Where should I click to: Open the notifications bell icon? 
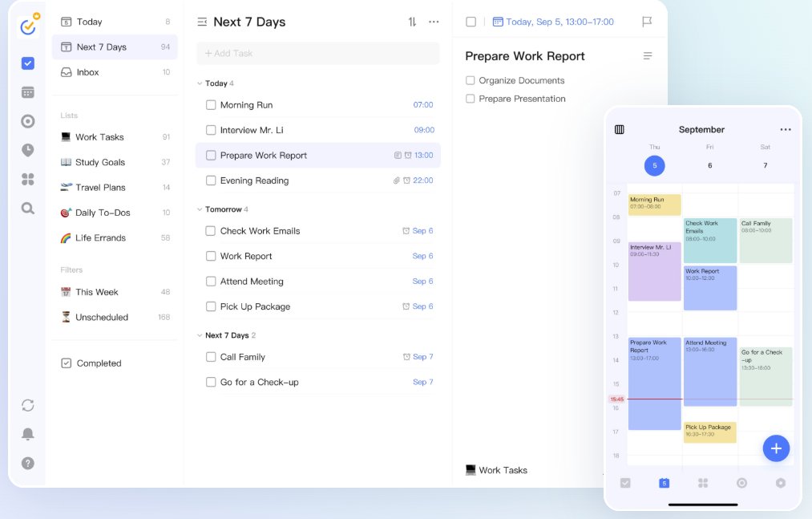pos(28,434)
